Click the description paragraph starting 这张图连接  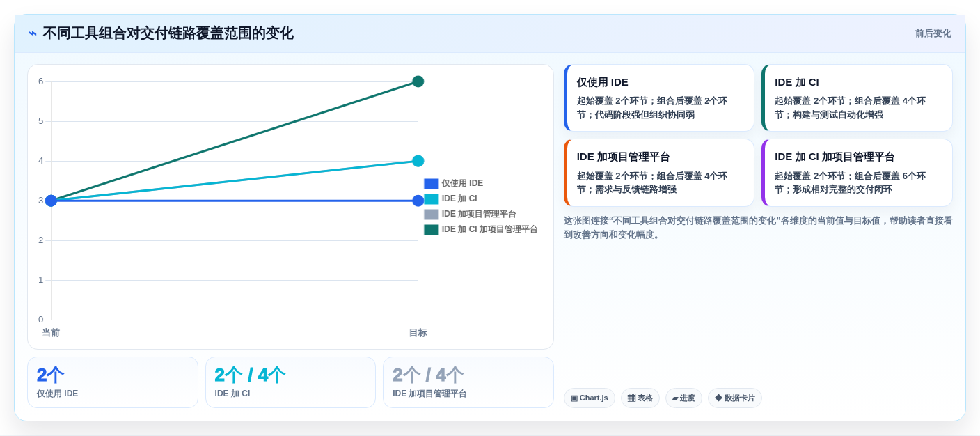pos(758,228)
